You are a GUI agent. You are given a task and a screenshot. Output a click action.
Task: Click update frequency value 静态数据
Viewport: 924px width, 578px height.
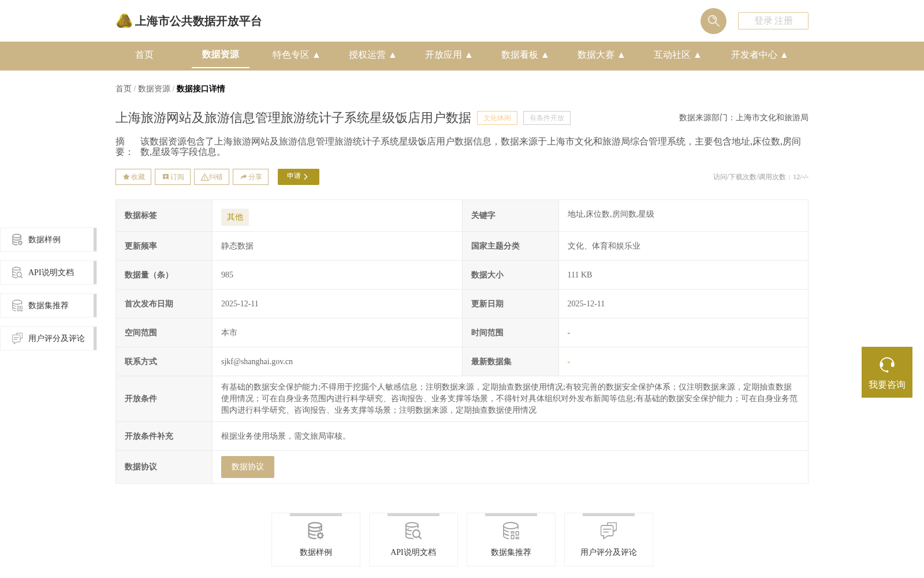point(237,246)
